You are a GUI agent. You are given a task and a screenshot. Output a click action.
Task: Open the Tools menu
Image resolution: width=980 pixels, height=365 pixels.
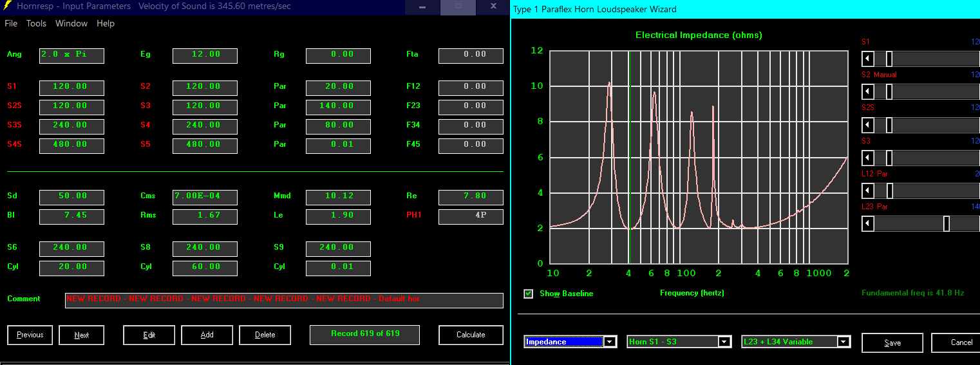coord(36,23)
